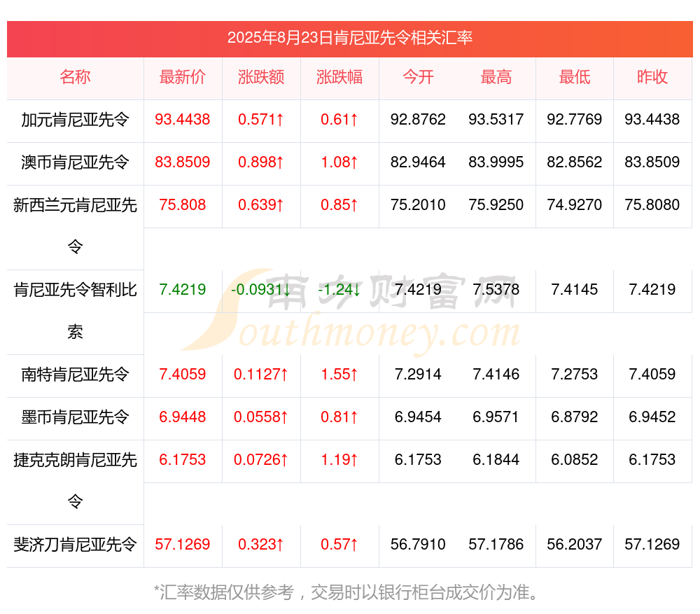Viewport: 700px width, 614px height.
Task: Click previous close 75.8080
Action: click(x=652, y=204)
